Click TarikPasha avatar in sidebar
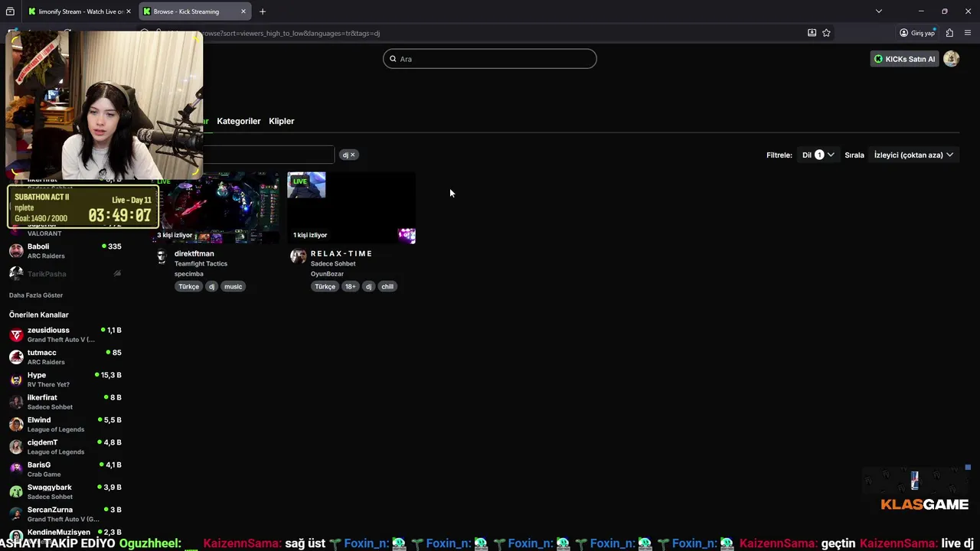The image size is (980, 551). coord(16,273)
